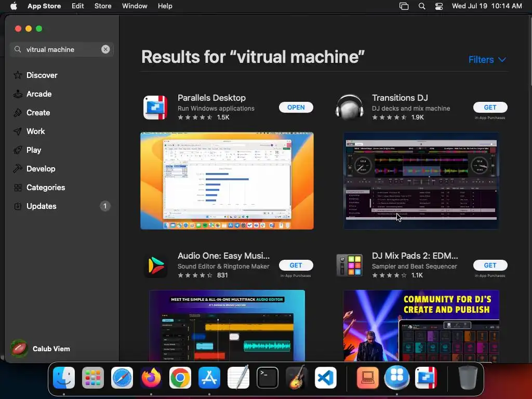This screenshot has width=532, height=399.
Task: Click GET button for Audio One
Action: click(x=296, y=265)
